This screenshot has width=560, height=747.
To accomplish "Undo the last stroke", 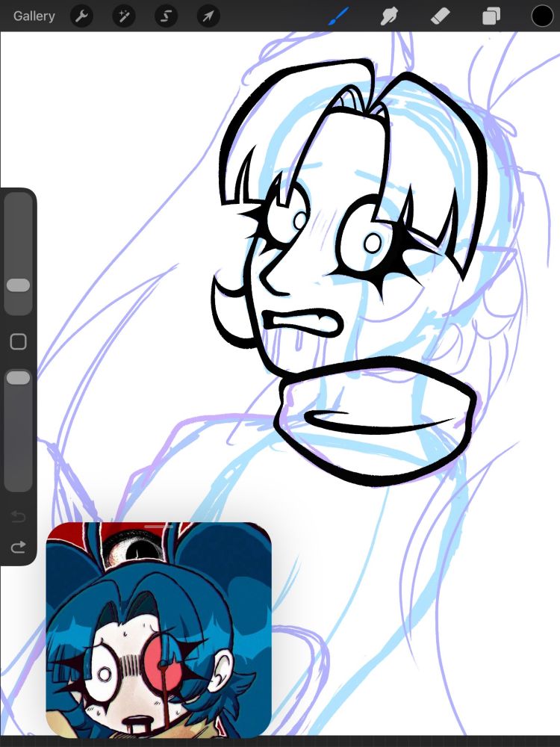I will click(x=18, y=516).
